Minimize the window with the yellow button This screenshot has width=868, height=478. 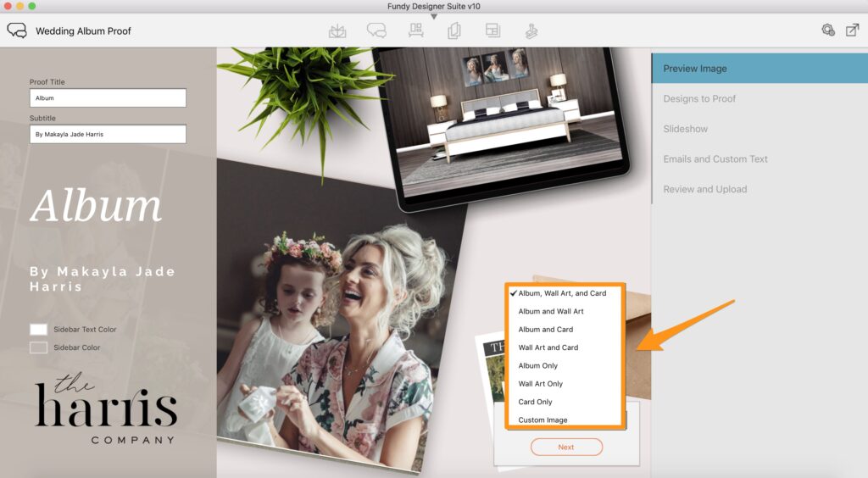click(20, 6)
